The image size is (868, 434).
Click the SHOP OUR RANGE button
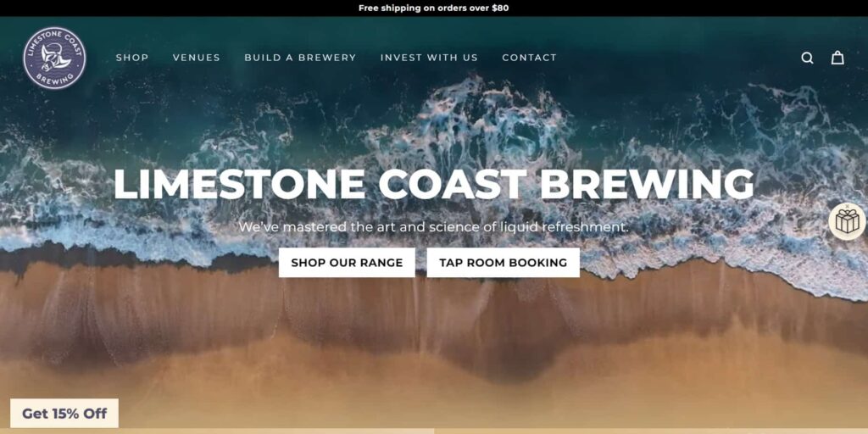coord(347,263)
